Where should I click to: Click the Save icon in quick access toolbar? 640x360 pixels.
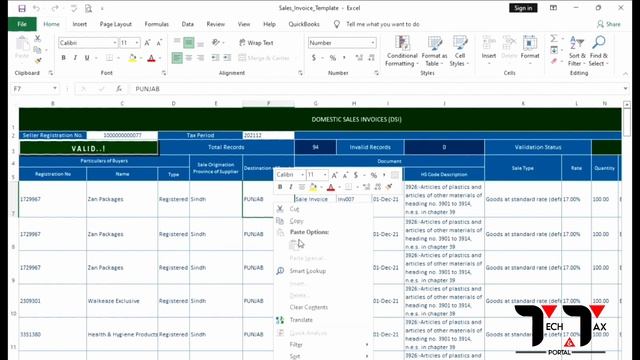tap(22, 8)
